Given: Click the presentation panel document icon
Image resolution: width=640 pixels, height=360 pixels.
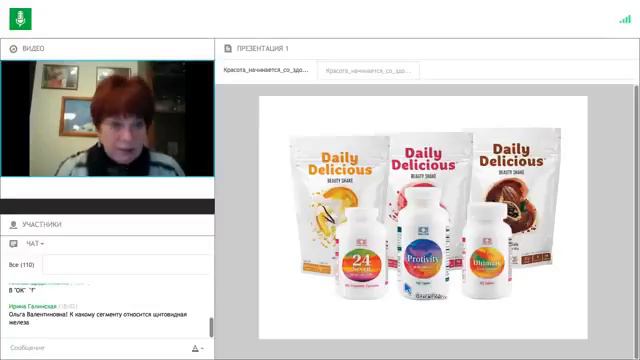Looking at the screenshot, I should [228, 49].
